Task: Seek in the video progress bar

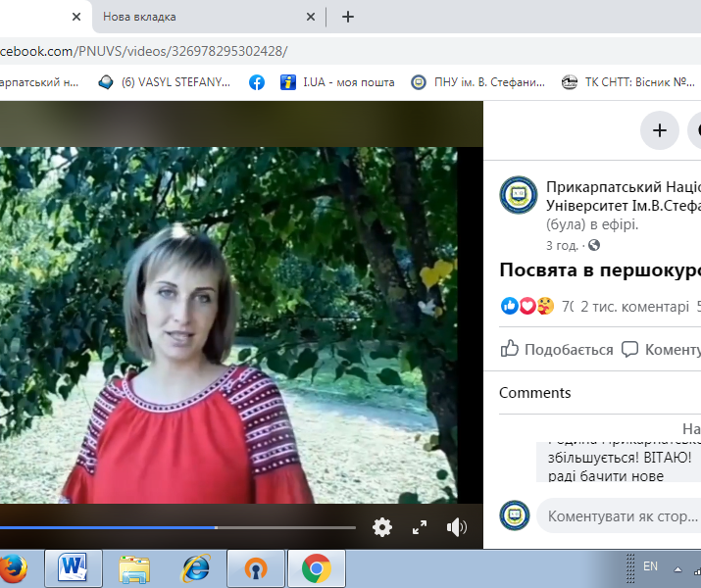Action: (177, 527)
